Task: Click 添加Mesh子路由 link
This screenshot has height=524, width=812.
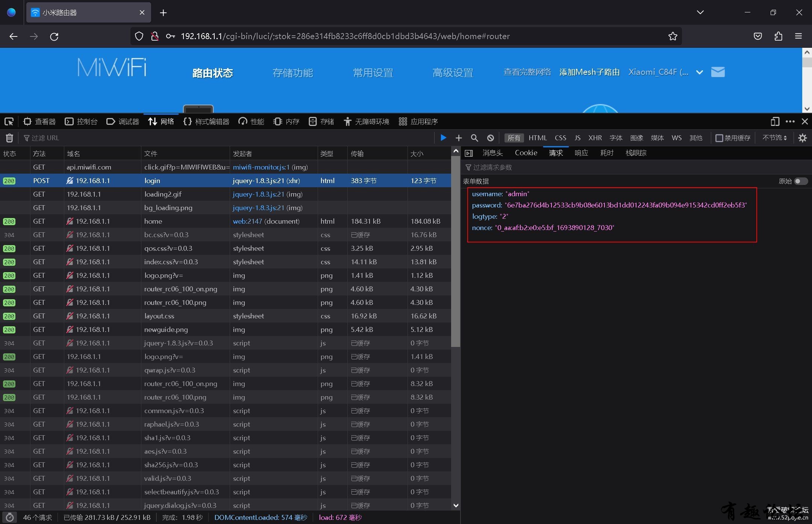Action: coord(589,72)
